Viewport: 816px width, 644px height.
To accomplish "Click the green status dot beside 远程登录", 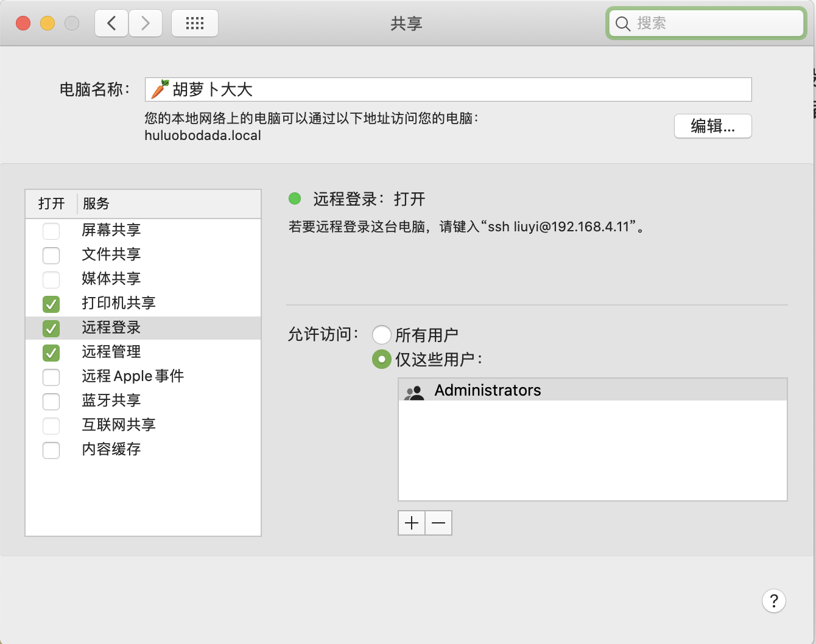I will (296, 198).
